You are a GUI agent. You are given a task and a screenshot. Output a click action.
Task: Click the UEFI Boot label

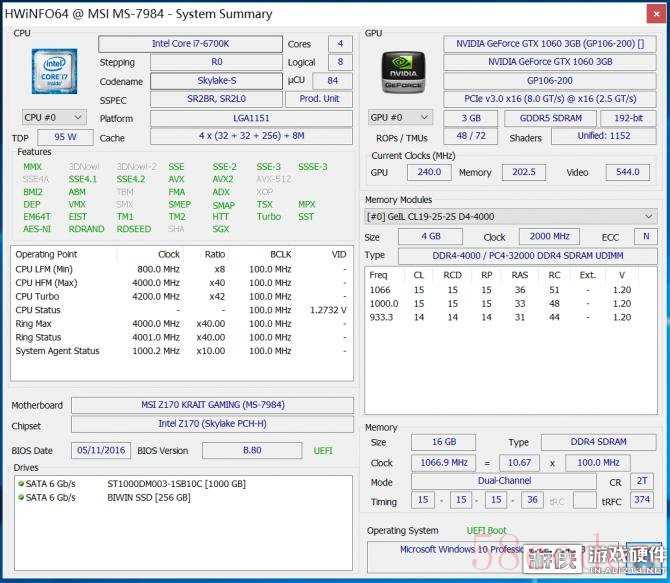[486, 531]
